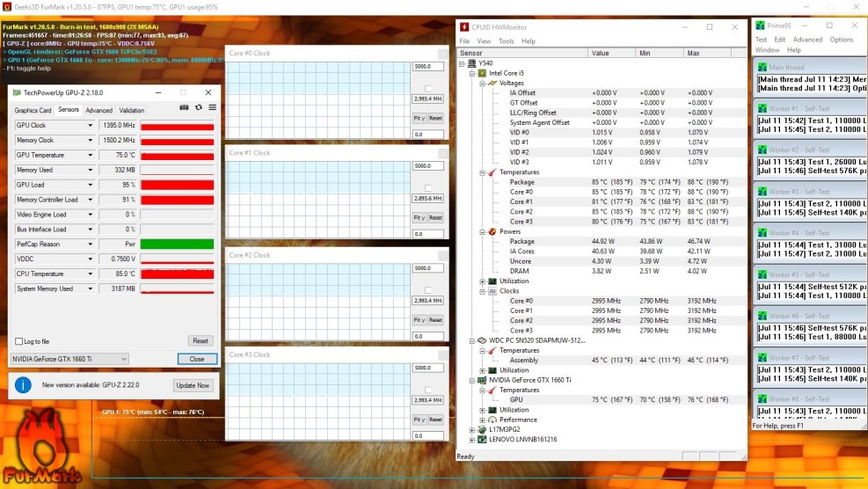This screenshot has height=489, width=868.
Task: Click the Update Now button
Action: coord(193,385)
